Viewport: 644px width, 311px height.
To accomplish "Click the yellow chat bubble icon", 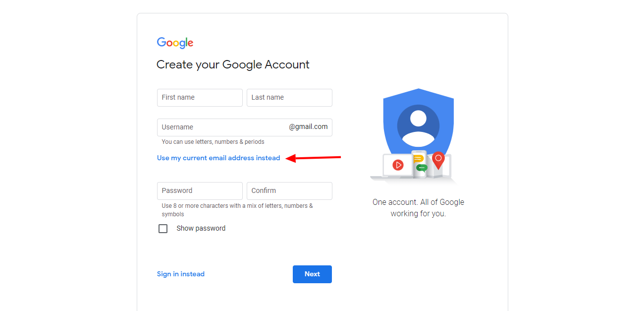I will click(418, 159).
